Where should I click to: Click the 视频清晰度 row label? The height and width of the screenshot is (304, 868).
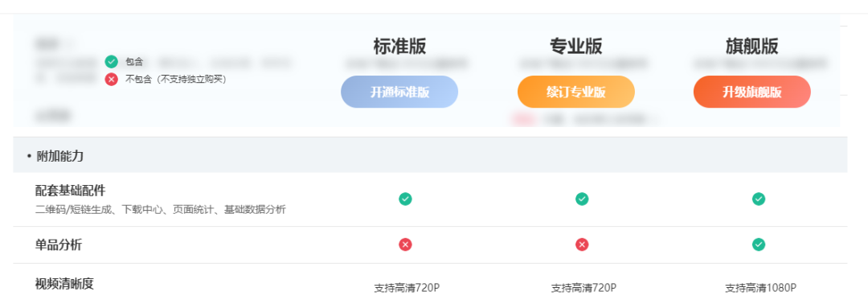tap(64, 284)
